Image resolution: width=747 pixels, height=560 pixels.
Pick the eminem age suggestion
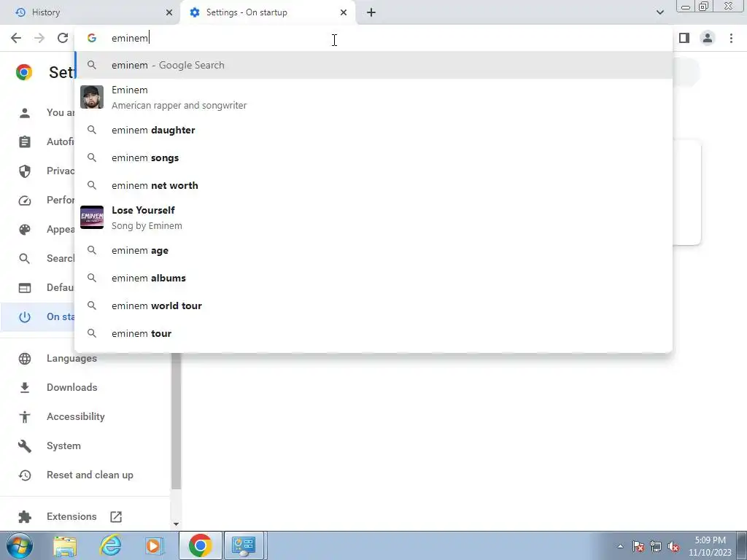click(x=373, y=251)
